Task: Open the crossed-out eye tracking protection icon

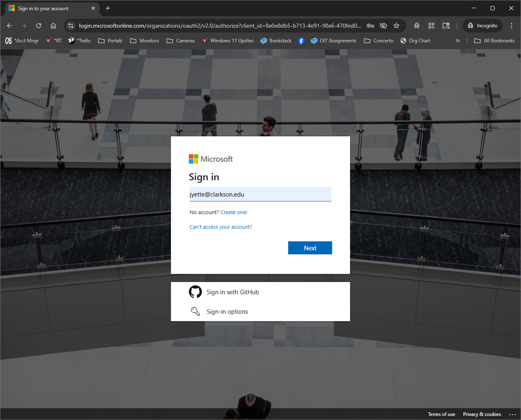Action: click(383, 26)
